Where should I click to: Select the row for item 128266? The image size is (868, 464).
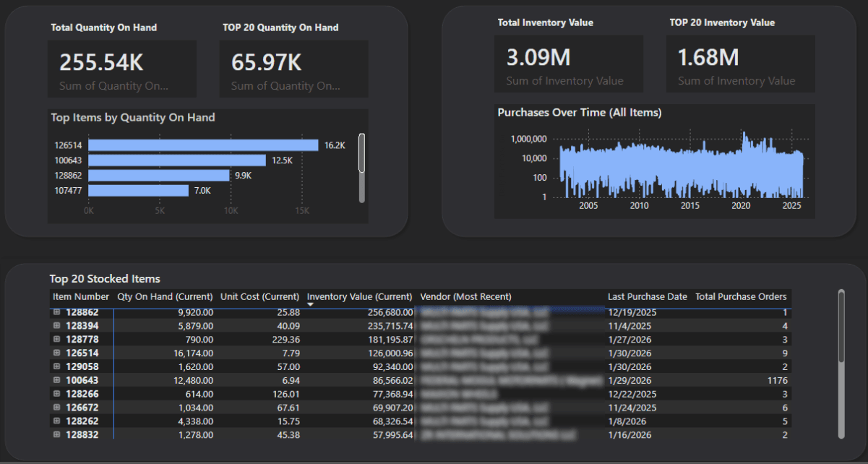(289, 394)
